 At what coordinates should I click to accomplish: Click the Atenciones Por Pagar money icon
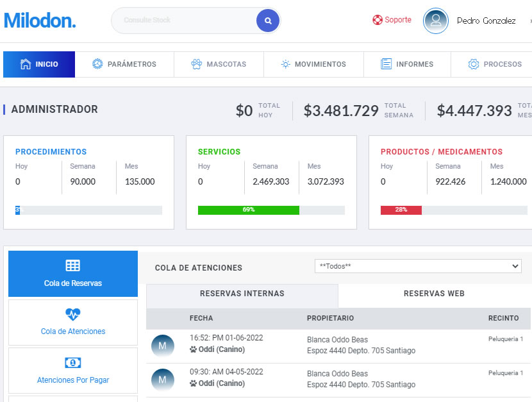coord(73,363)
